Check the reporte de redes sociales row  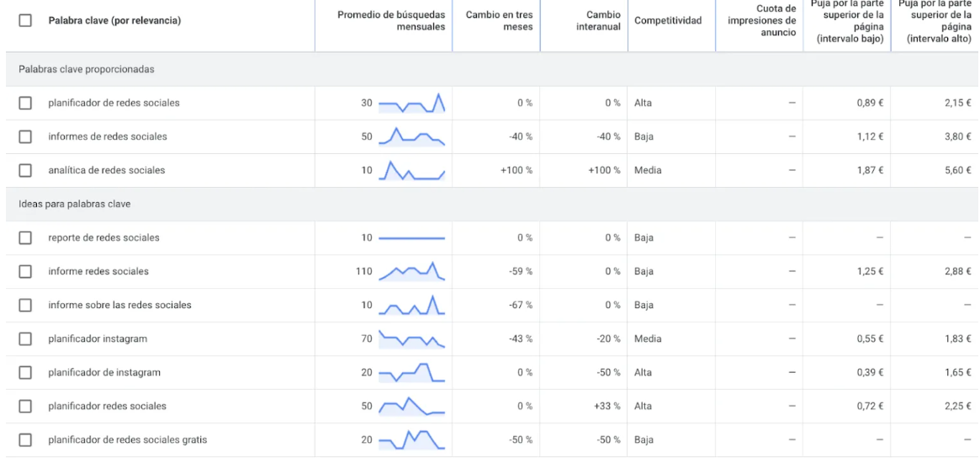click(25, 237)
